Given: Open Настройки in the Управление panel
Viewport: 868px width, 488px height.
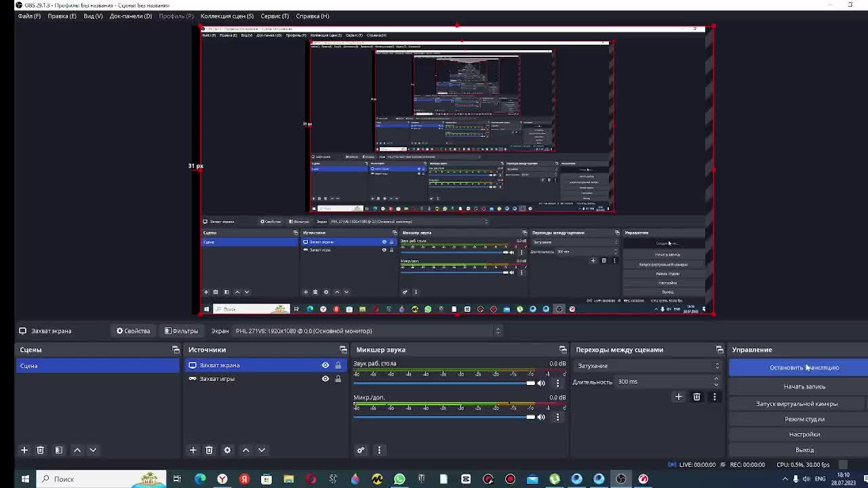Looking at the screenshot, I should click(804, 434).
